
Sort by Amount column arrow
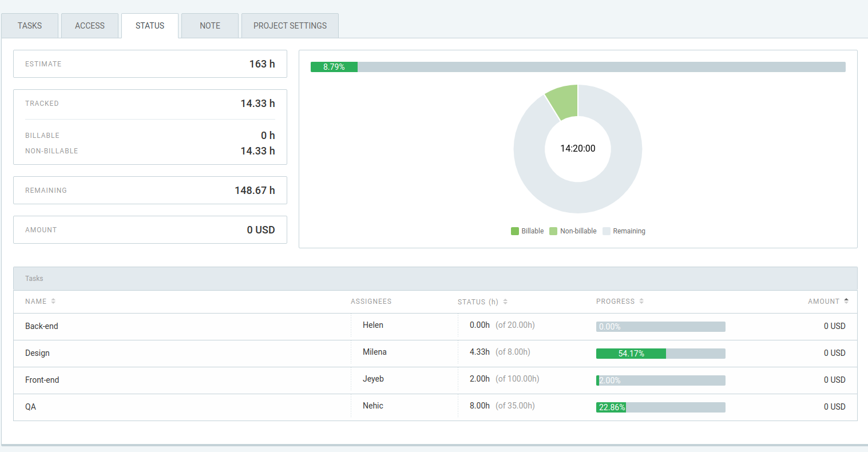[846, 301]
